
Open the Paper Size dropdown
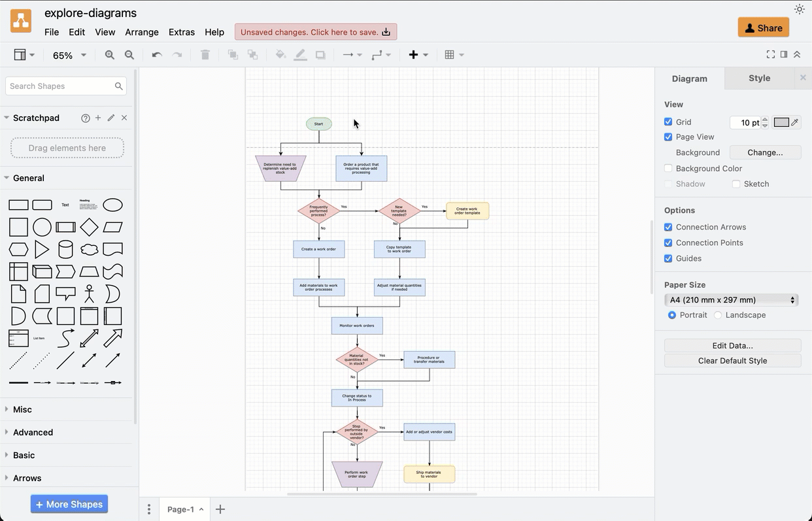click(731, 299)
